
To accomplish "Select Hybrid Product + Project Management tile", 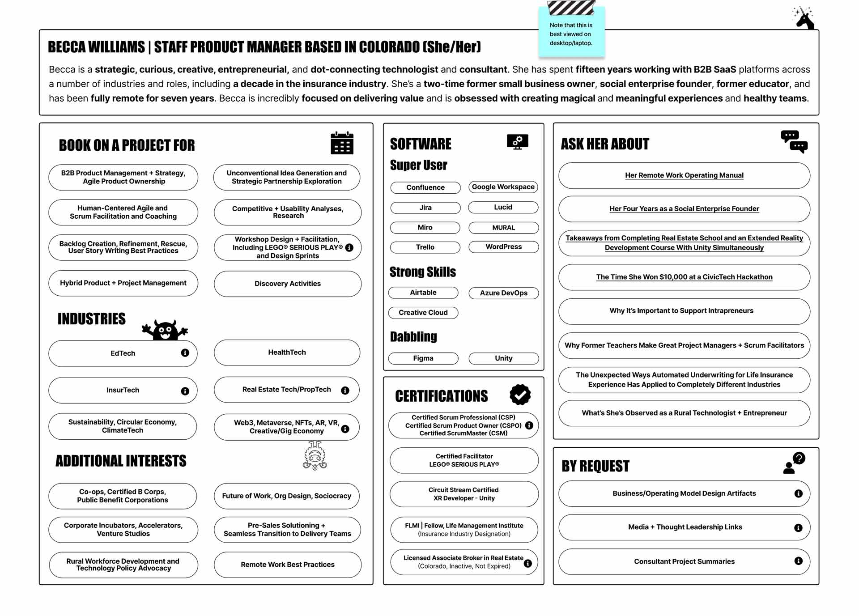I will [x=122, y=283].
